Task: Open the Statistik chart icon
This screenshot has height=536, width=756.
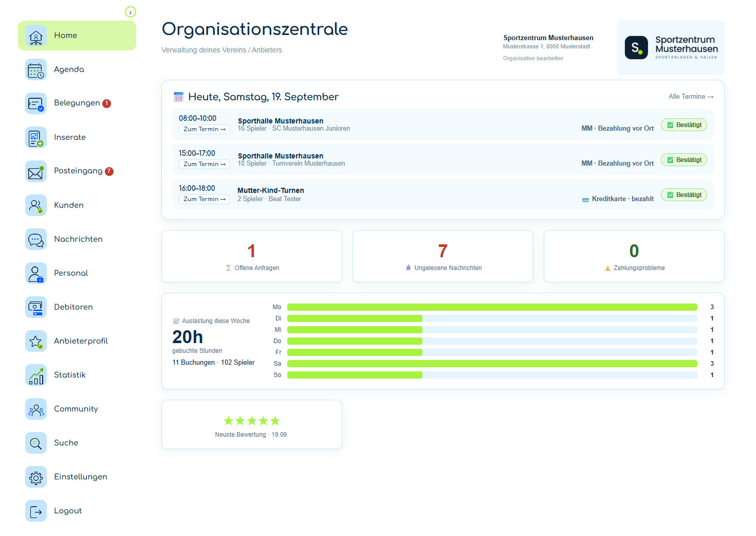Action: tap(36, 375)
